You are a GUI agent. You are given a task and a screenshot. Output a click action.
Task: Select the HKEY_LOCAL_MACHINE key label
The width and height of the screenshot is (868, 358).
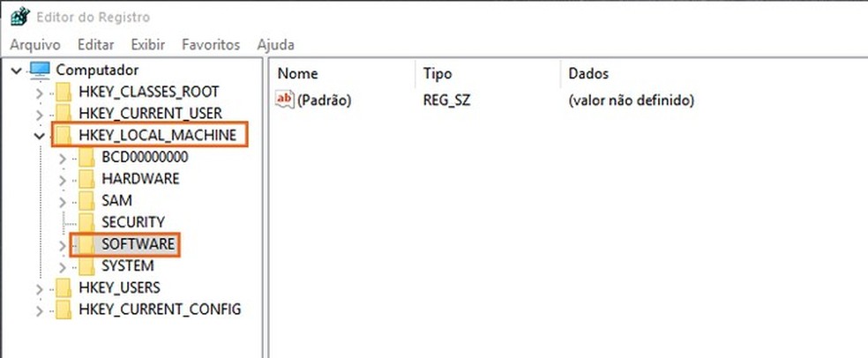click(157, 135)
